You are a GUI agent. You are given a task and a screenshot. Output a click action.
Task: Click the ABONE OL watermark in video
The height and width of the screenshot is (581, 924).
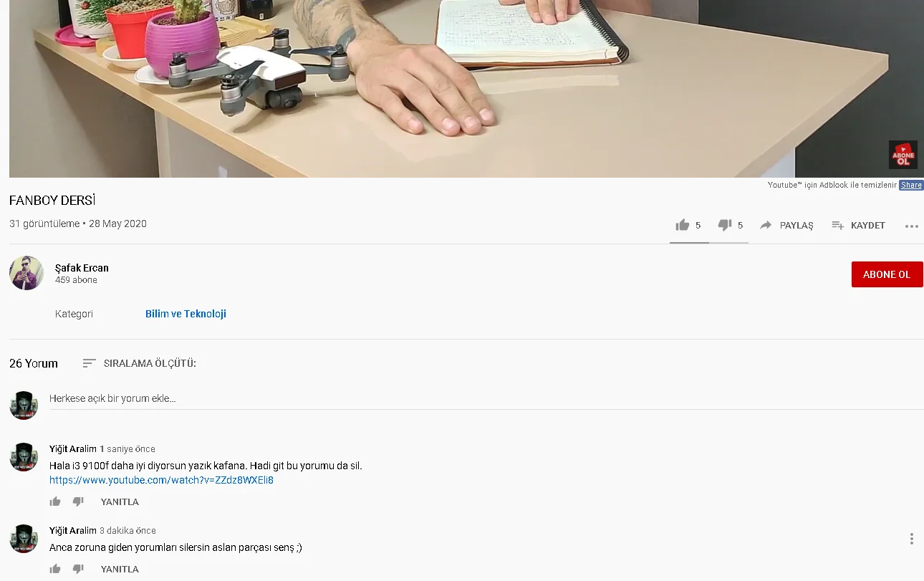point(903,155)
